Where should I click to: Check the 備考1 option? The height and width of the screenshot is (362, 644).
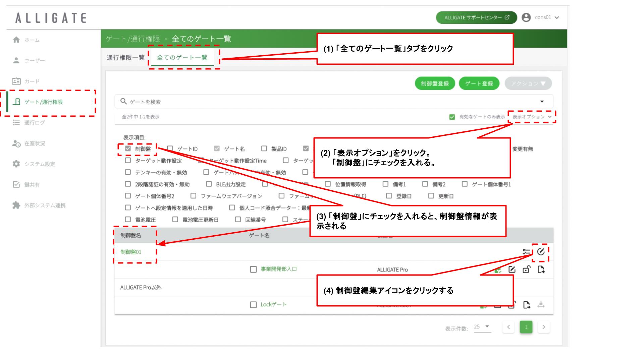click(386, 184)
